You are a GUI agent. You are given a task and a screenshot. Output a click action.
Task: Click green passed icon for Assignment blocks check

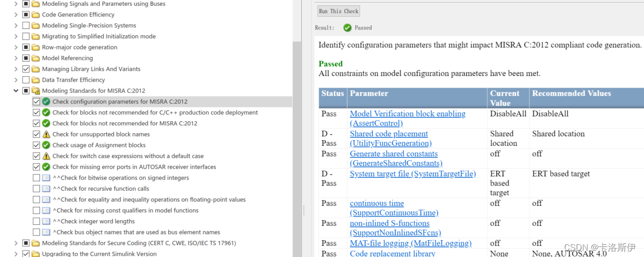coord(46,145)
